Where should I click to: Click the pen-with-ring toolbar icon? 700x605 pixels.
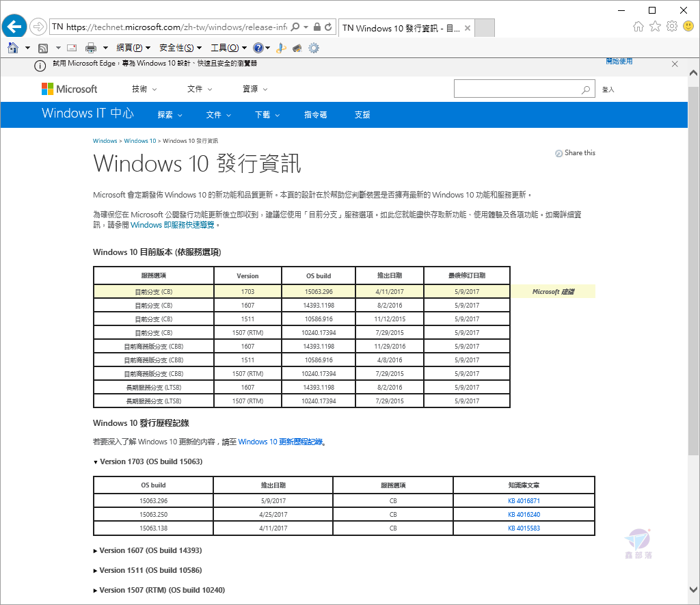(x=281, y=48)
